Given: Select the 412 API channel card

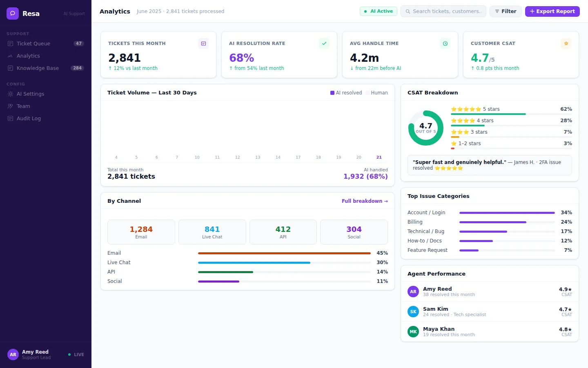Looking at the screenshot, I should (x=283, y=232).
